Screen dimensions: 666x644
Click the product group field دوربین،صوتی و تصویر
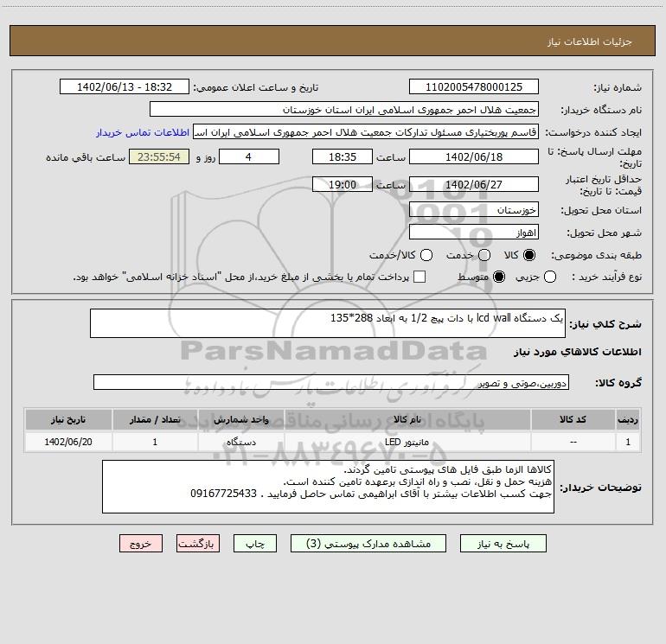tap(331, 382)
